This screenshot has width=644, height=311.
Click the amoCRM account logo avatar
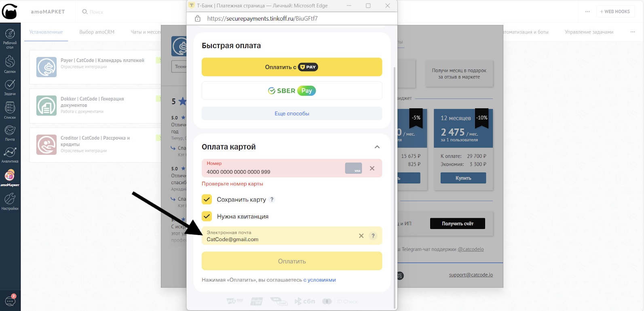click(10, 11)
